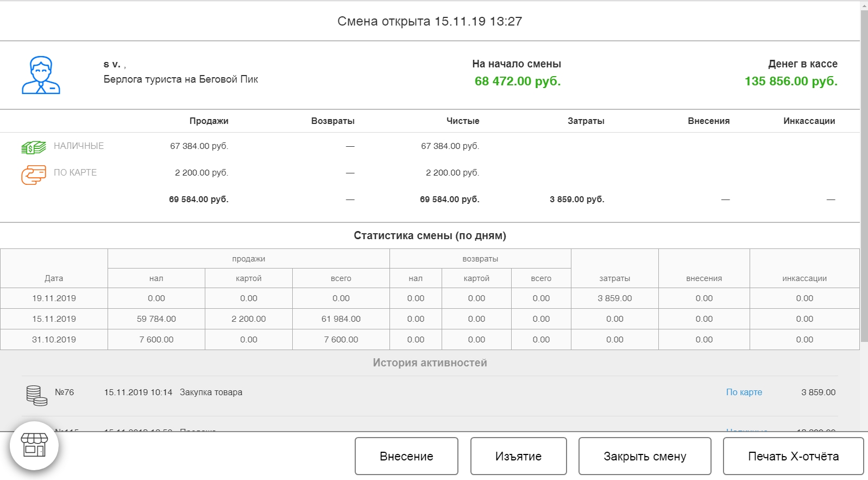Click date cell 31.10.2019
The width and height of the screenshot is (868, 480).
pos(54,339)
